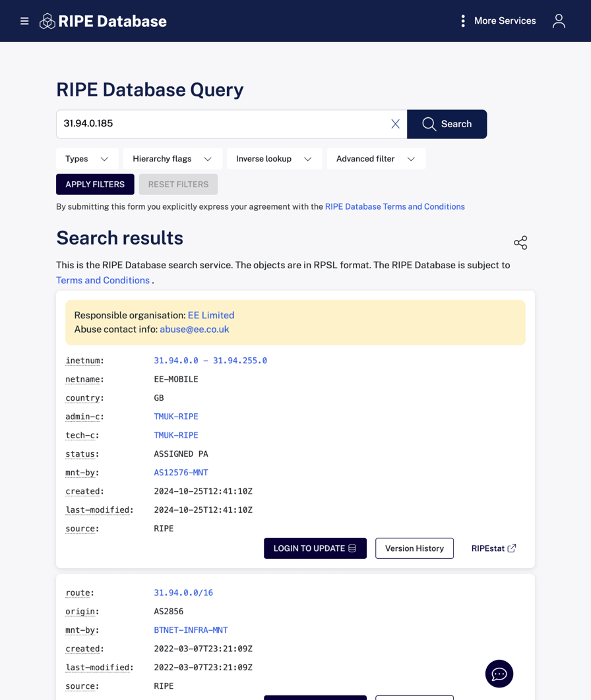
Task: Expand the Inverse lookup dropdown
Action: coord(274,159)
